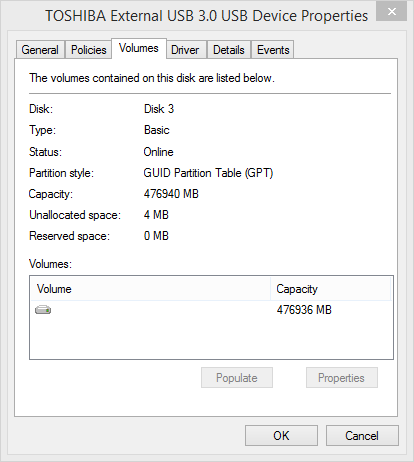Click the Disk 3 value text
The height and width of the screenshot is (462, 414).
159,109
